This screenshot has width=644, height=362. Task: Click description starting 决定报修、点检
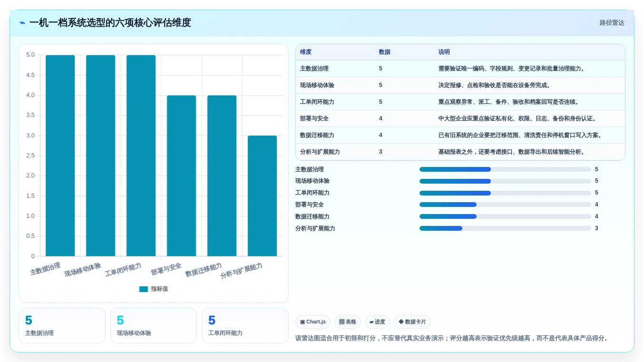tap(495, 85)
